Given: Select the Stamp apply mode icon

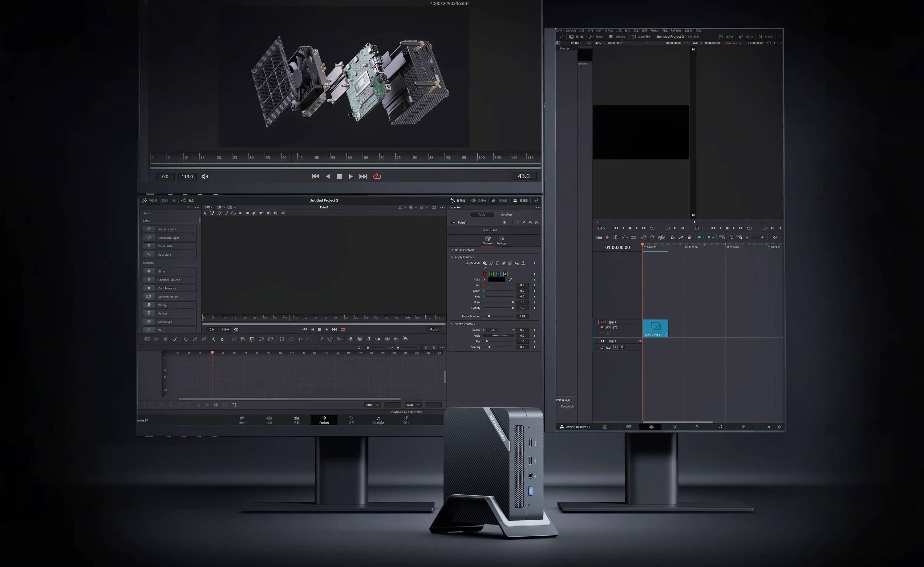Looking at the screenshot, I should point(523,263).
